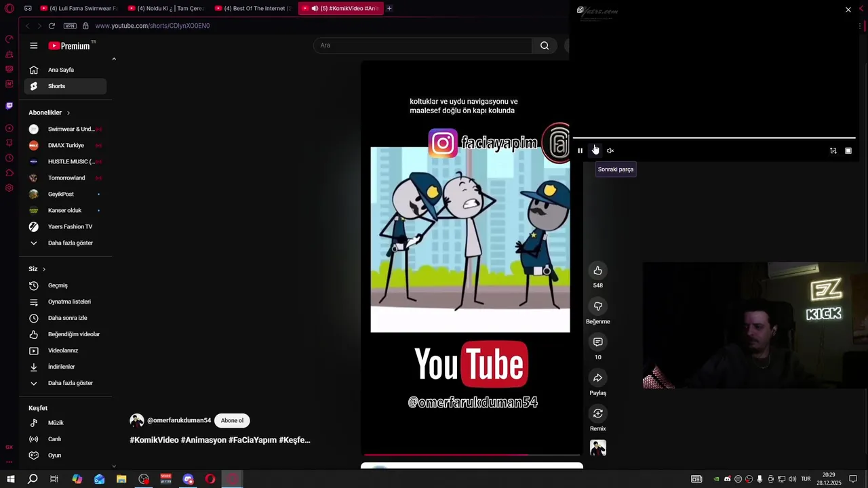This screenshot has width=868, height=488.
Task: Unmute the pop-out video player
Action: (x=610, y=151)
